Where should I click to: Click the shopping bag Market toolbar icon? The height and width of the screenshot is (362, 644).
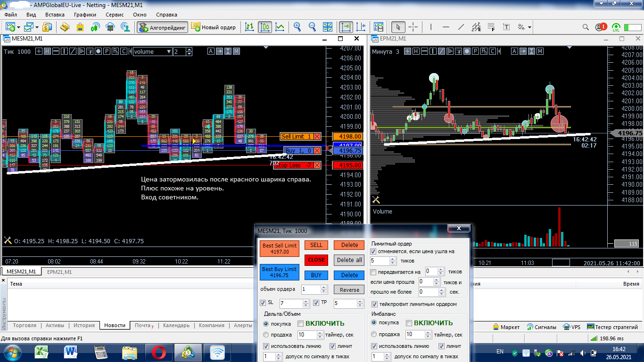[x=80, y=27]
